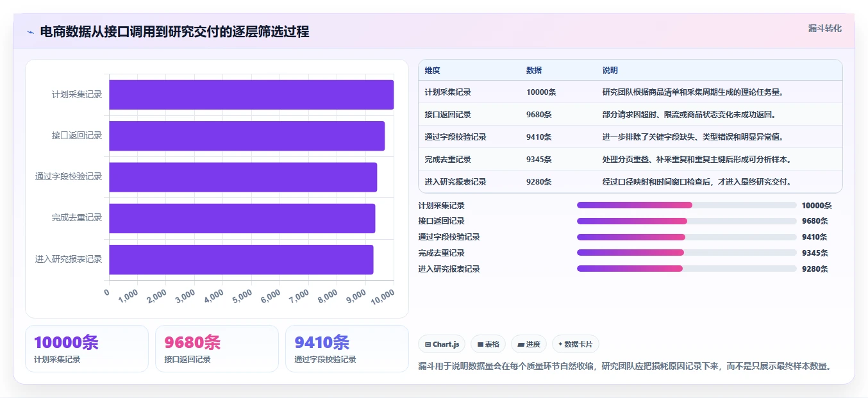This screenshot has height=398, width=868.
Task: Click the description starting 研究团队根据商品清单
Action: click(x=693, y=92)
